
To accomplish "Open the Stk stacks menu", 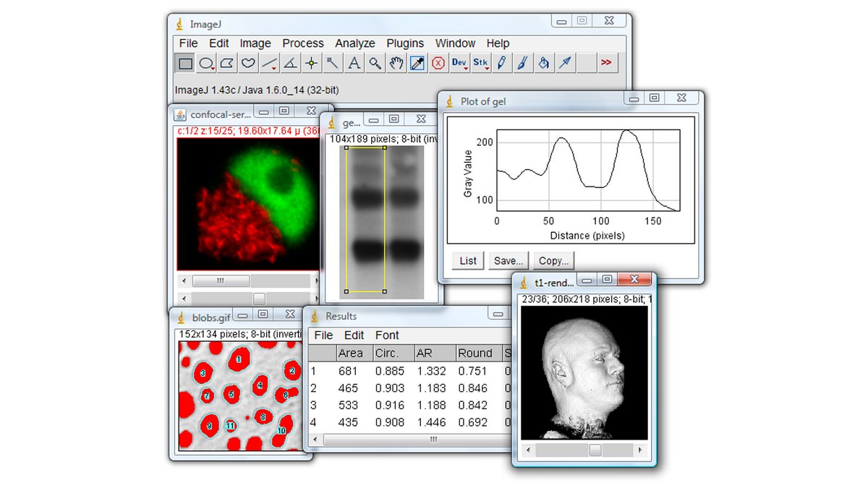I will coord(480,64).
